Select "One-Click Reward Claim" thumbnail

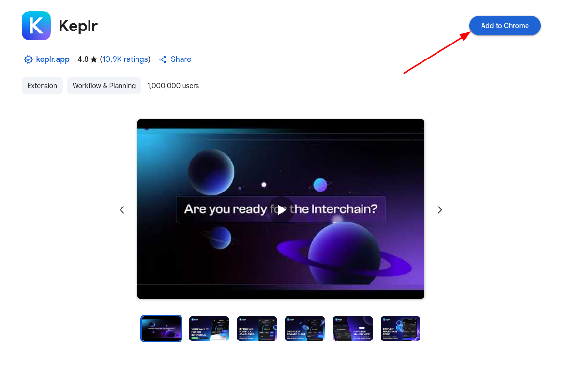click(305, 329)
